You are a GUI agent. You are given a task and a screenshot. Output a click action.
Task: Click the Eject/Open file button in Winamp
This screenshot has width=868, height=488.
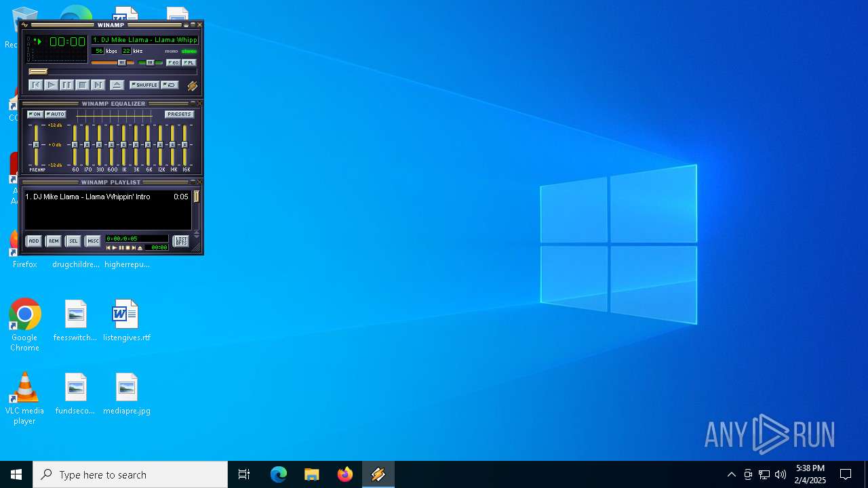tap(117, 85)
